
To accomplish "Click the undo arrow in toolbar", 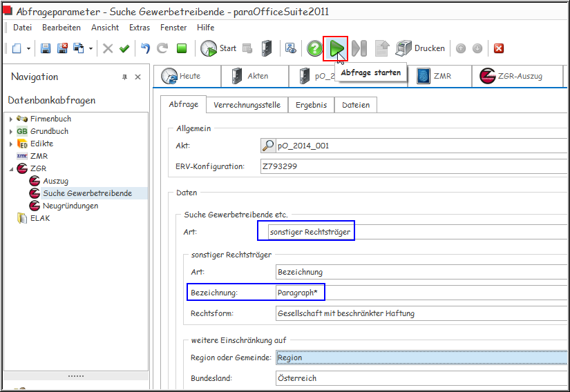I will click(x=145, y=48).
